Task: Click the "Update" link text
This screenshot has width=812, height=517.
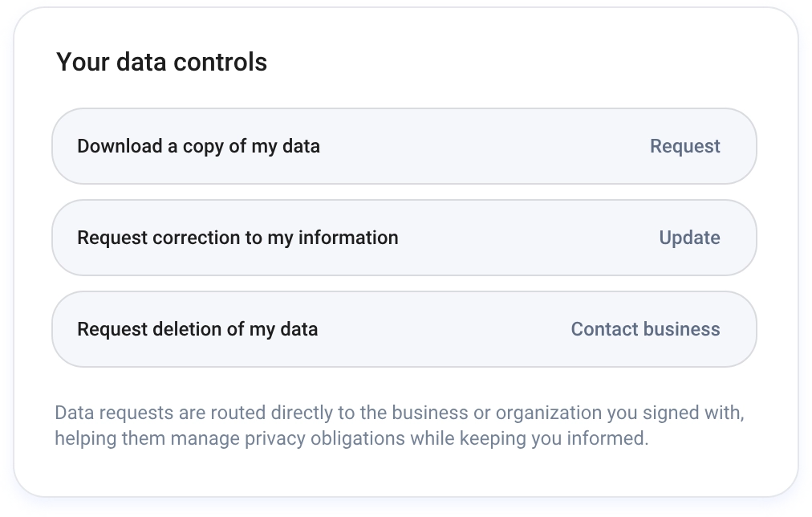Action: [x=689, y=238]
